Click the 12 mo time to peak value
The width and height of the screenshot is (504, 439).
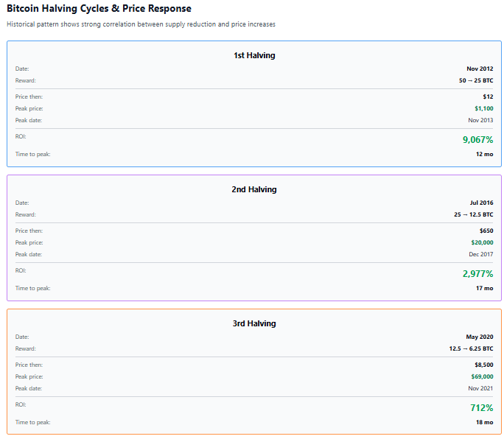pos(484,154)
